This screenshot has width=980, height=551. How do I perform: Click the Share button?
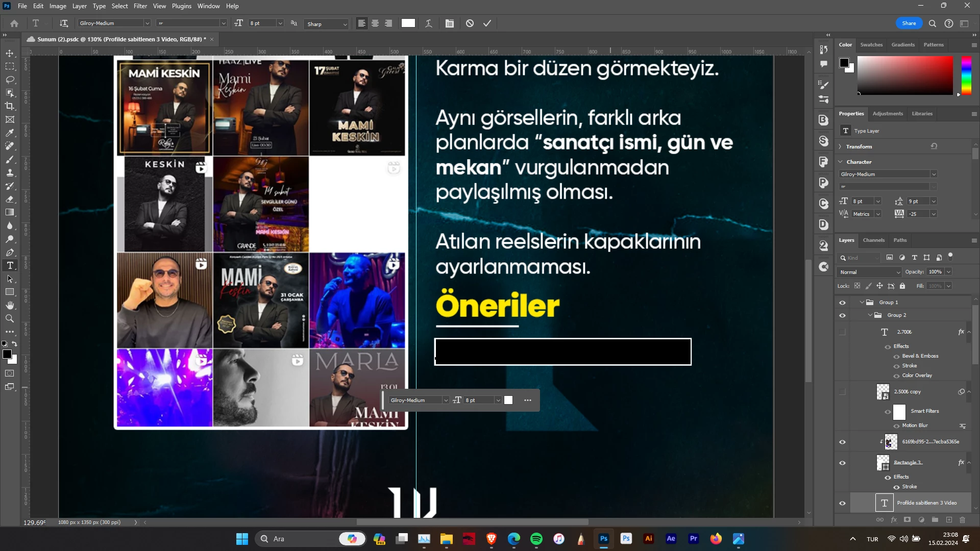point(909,23)
